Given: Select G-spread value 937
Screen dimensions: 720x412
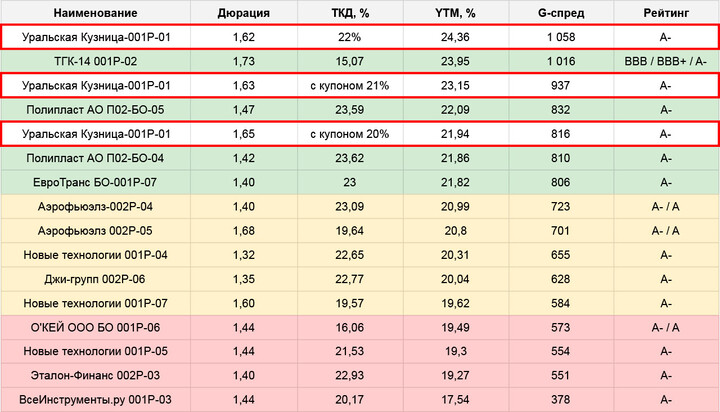Looking at the screenshot, I should click(x=561, y=85).
